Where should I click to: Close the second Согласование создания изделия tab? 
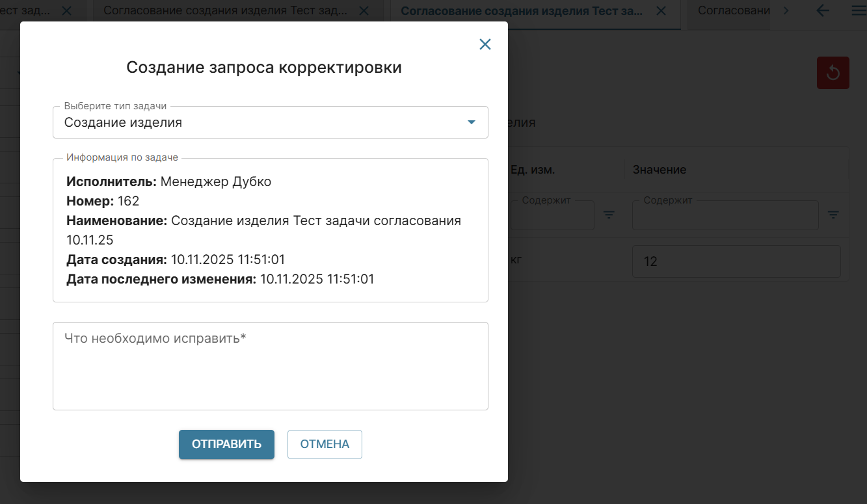tap(364, 11)
